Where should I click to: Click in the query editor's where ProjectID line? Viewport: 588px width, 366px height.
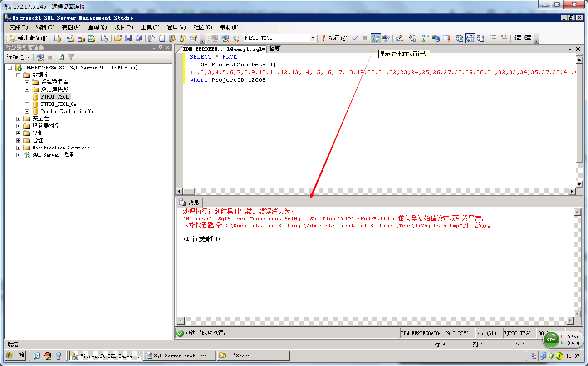point(228,80)
